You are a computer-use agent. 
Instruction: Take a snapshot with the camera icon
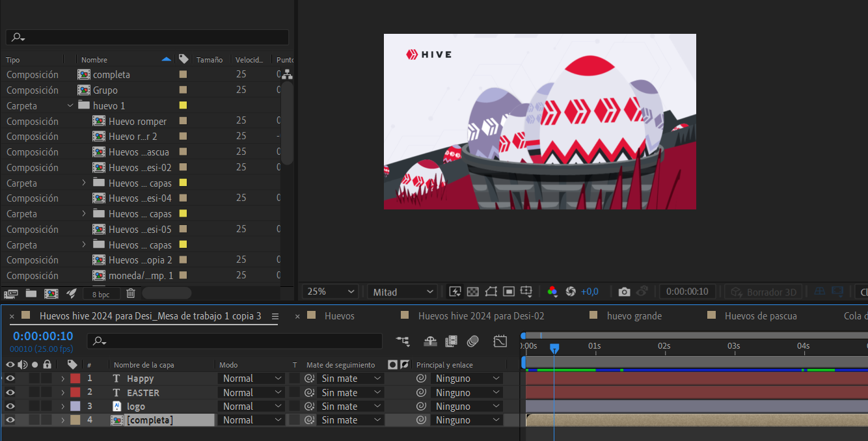[x=624, y=292]
